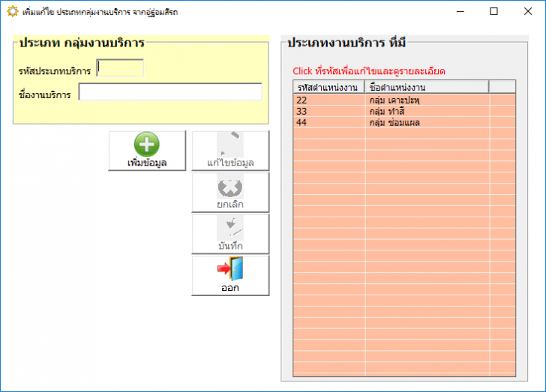Image resolution: width=546 pixels, height=392 pixels.
Task: Maximize the window
Action: [x=493, y=11]
